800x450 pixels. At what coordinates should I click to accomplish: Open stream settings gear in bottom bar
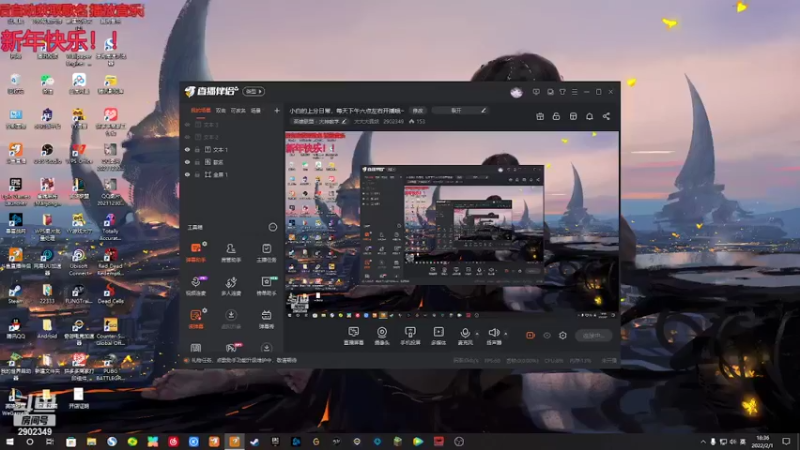(563, 335)
